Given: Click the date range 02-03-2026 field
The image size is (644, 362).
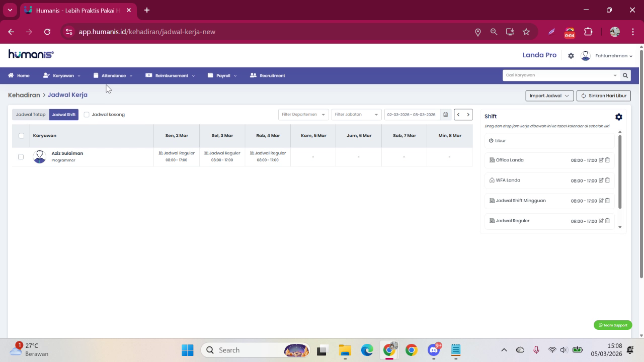Looking at the screenshot, I should coord(412,115).
